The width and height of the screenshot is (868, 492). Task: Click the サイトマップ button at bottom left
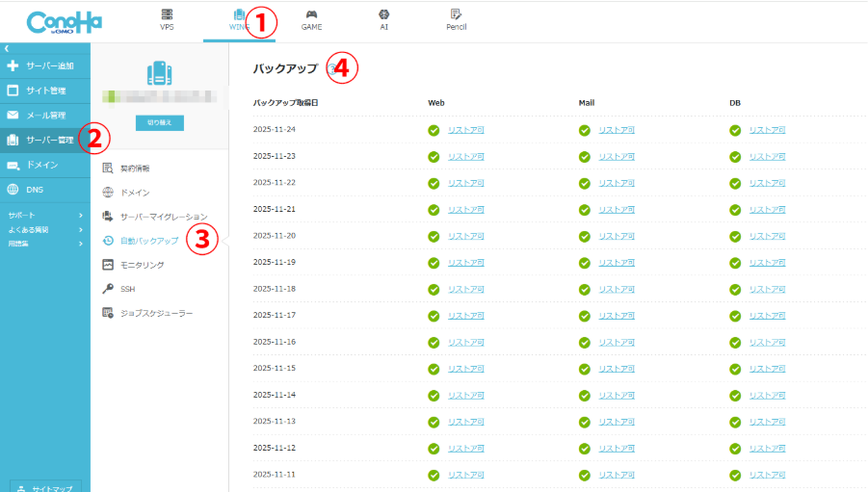click(46, 487)
